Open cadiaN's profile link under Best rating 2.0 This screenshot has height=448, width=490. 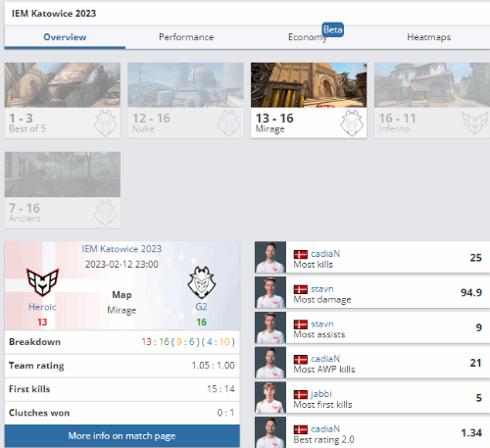point(325,428)
